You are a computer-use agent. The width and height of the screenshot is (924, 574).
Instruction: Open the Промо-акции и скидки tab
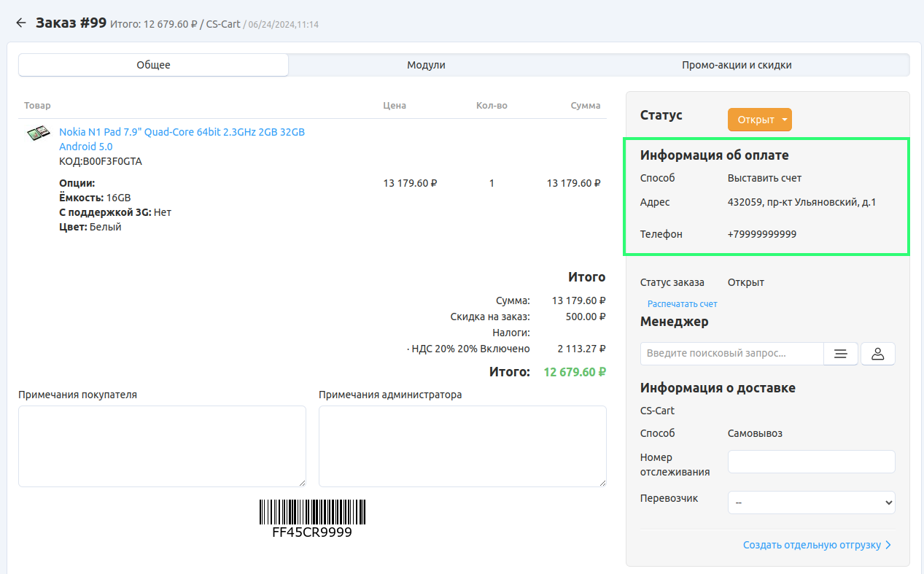pos(737,65)
